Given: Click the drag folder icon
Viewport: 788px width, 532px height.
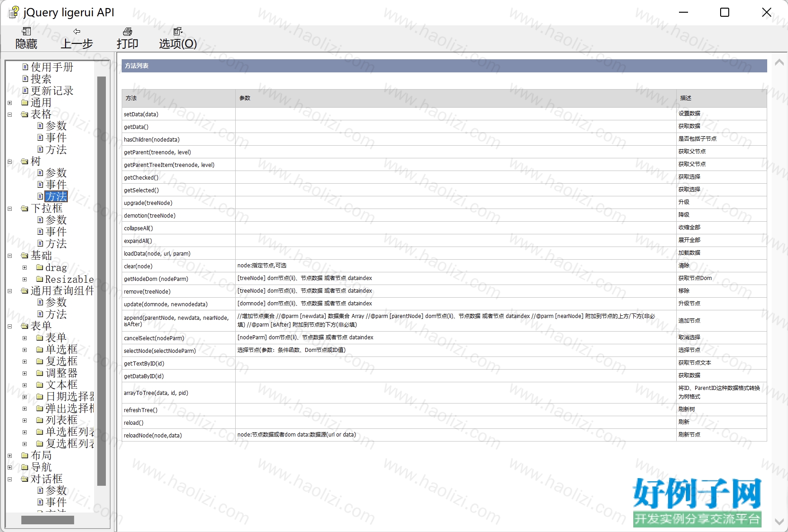Looking at the screenshot, I should pyautogui.click(x=40, y=267).
